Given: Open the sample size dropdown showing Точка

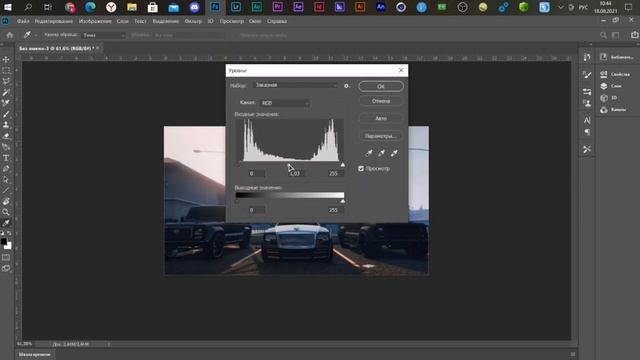Looking at the screenshot, I should pos(104,36).
